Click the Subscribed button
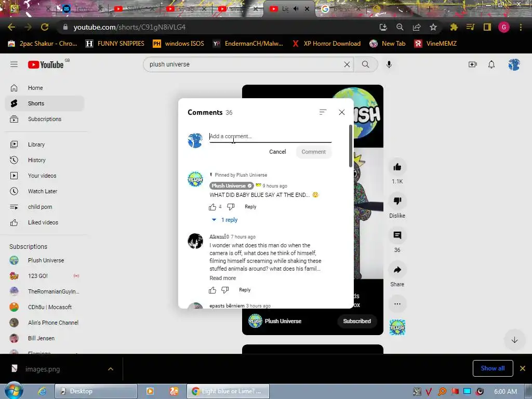This screenshot has height=399, width=532. [357, 321]
